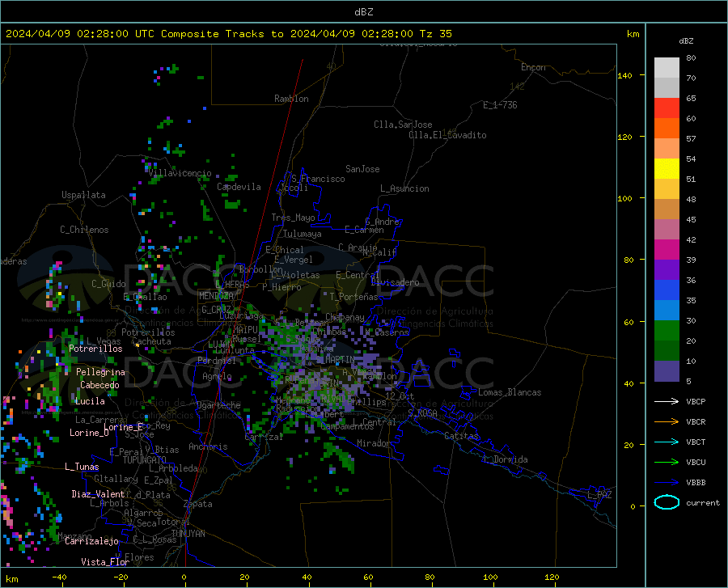
Task: Click the Zapata label
Action: tap(198, 504)
